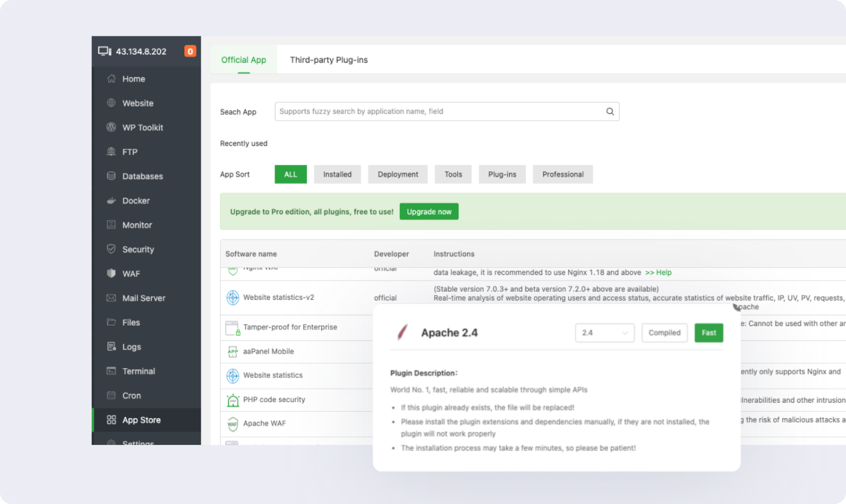Click the 43.134.8.202 server address
Viewport: 846px width, 504px height.
click(x=141, y=51)
